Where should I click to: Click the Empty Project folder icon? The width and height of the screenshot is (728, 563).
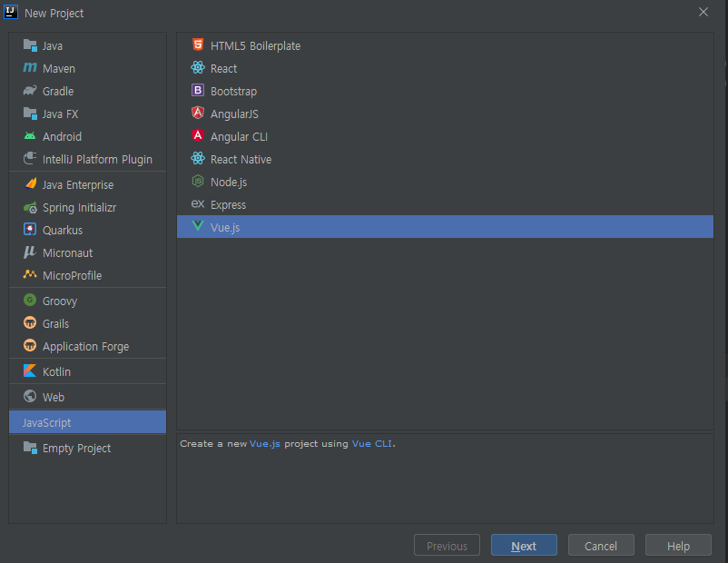(x=30, y=448)
